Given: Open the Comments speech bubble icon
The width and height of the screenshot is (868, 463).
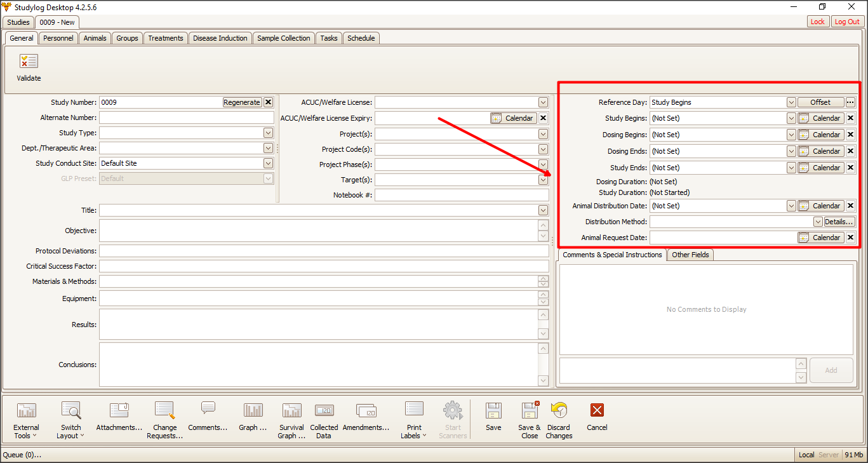Looking at the screenshot, I should 208,408.
